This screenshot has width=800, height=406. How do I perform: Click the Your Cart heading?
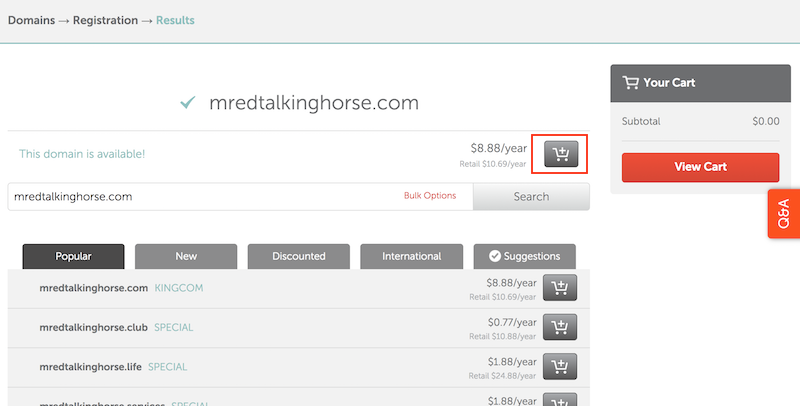pos(669,83)
